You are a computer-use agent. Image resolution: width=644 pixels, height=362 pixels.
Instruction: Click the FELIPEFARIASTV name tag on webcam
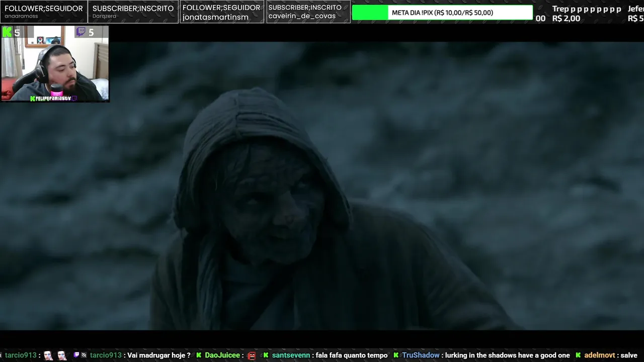tap(52, 99)
